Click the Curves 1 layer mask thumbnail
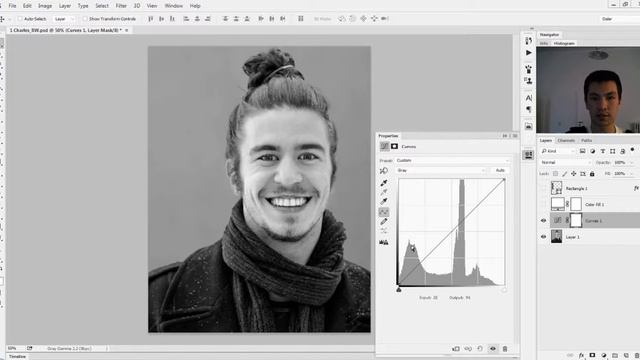This screenshot has height=360, width=640. pyautogui.click(x=576, y=220)
